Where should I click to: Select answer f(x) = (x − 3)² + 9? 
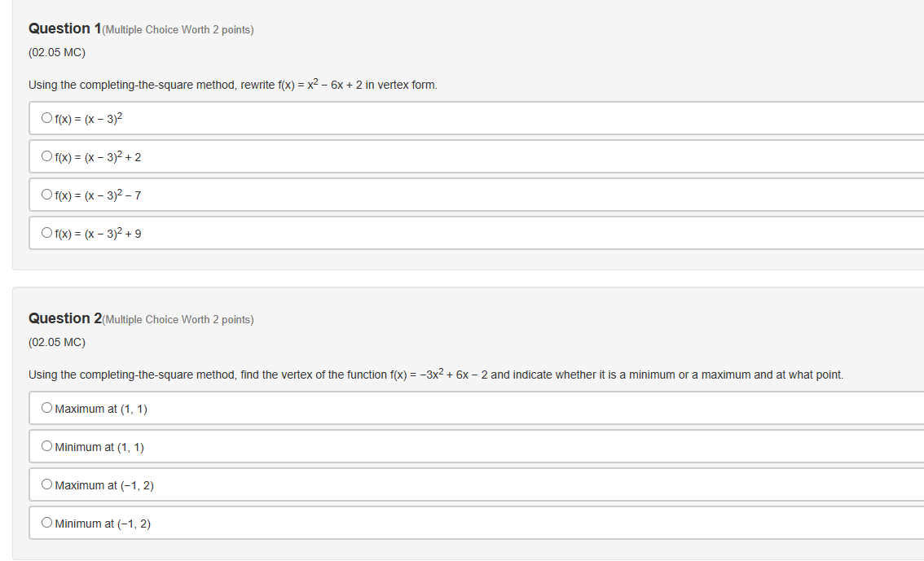point(47,232)
